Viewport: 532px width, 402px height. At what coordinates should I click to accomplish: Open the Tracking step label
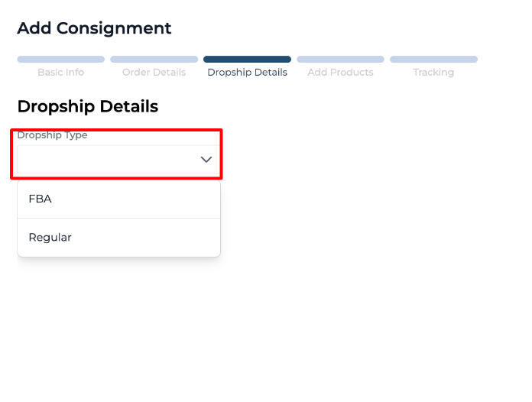[433, 73]
